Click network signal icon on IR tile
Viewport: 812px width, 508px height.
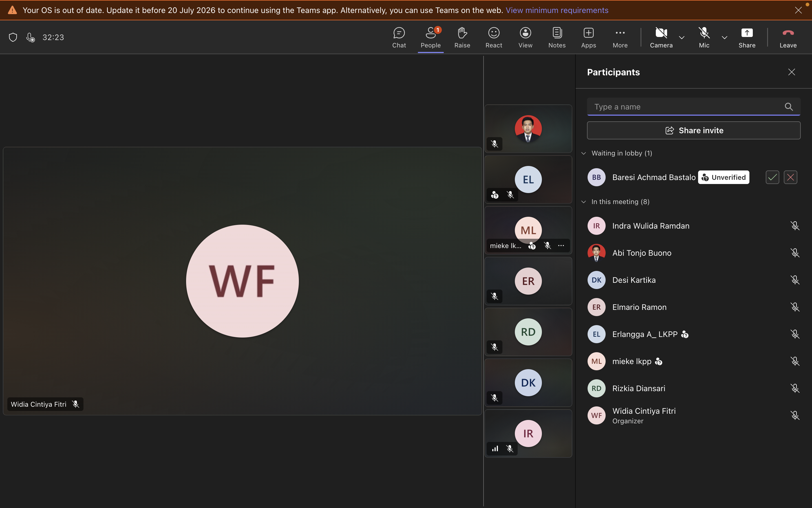[495, 448]
